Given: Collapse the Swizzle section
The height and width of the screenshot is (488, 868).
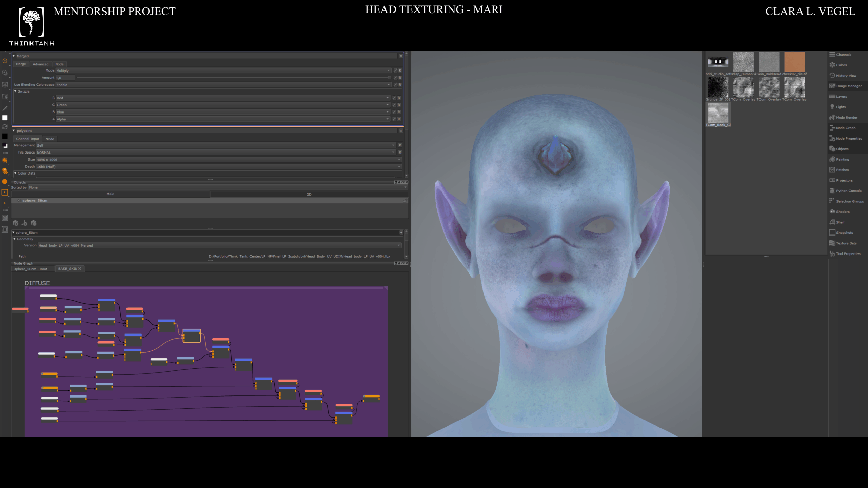Looking at the screenshot, I should tap(15, 91).
